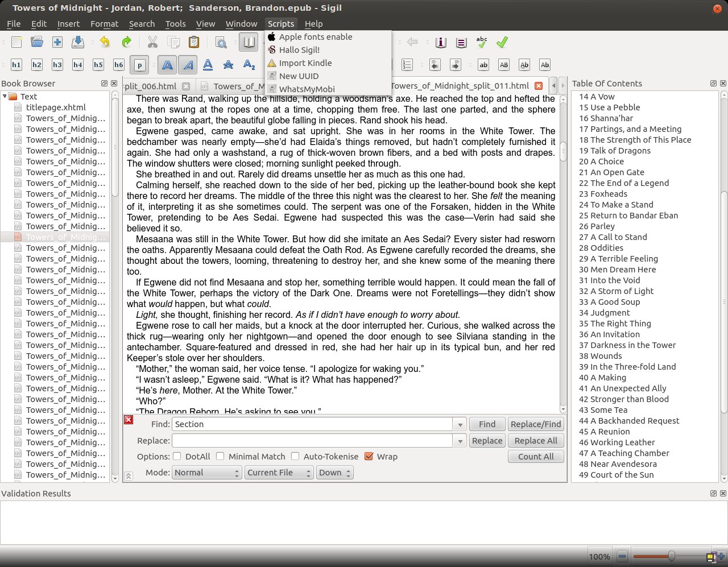
Task: Change selection to UPPERCASE
Action: click(x=504, y=65)
